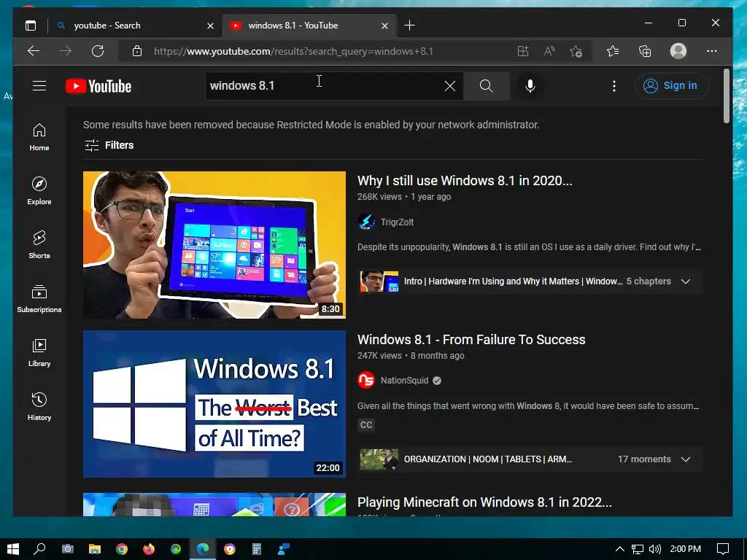This screenshot has height=560, width=747.
Task: Launch Firefox from taskbar
Action: [x=149, y=549]
